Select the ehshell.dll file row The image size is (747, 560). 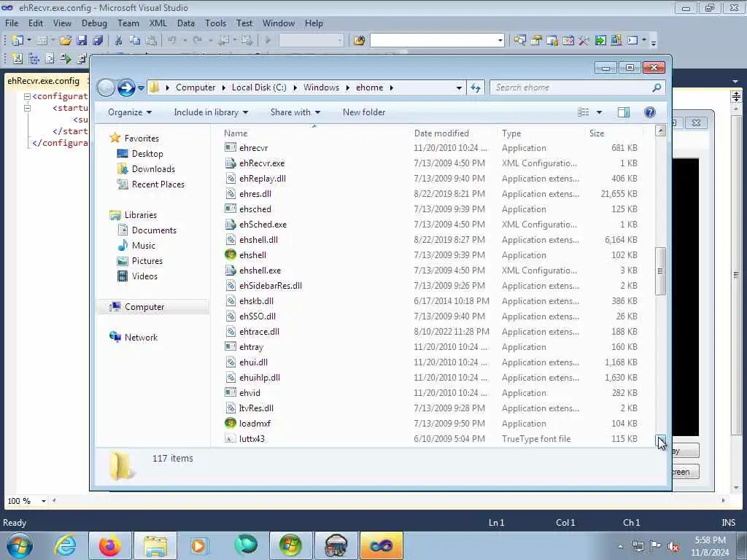(x=432, y=239)
